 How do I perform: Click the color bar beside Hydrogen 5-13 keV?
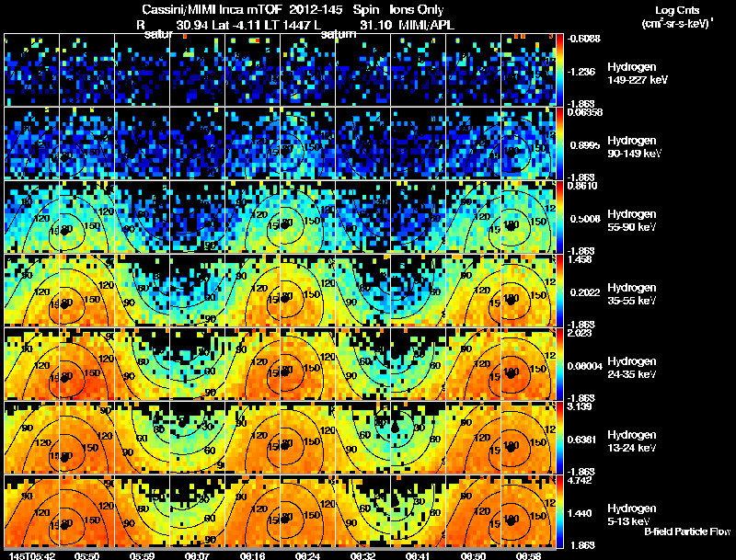559,511
